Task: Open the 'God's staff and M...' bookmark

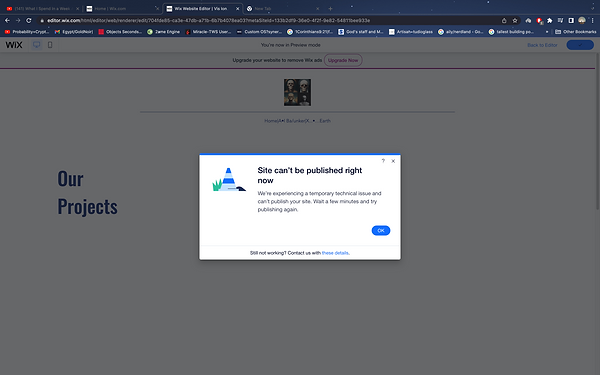Action: [x=361, y=32]
